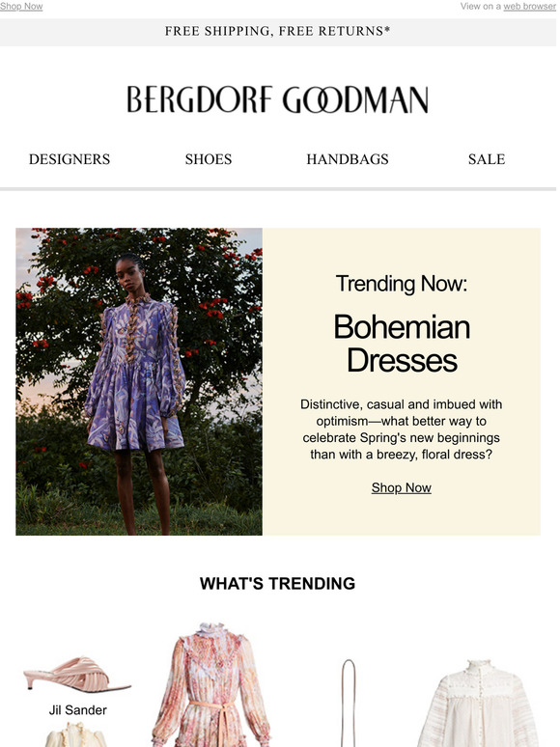Click the Bergdorf Goodman logo
Image resolution: width=560 pixels, height=747 pixels.
tap(277, 99)
